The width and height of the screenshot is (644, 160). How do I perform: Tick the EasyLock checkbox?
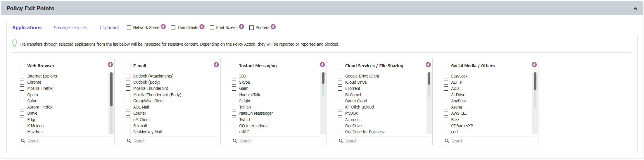tap(446, 76)
